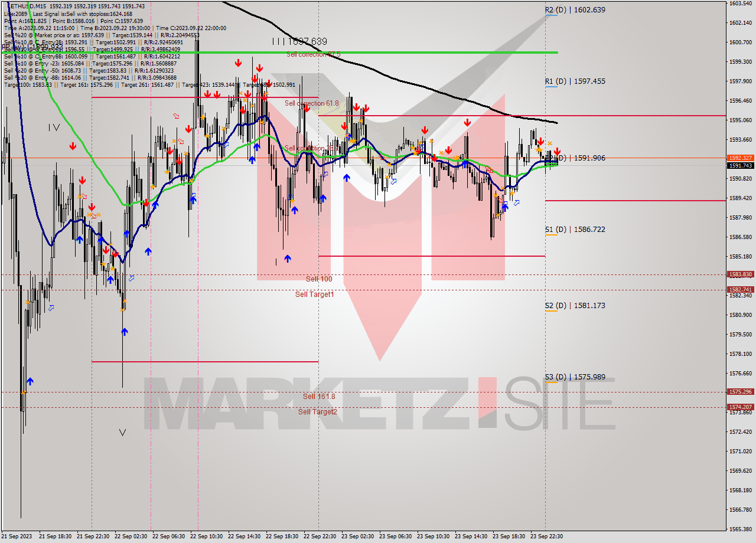756x543 pixels.
Task: Click the 'R1 (D) | 1597.455' pivot label
Action: point(575,81)
